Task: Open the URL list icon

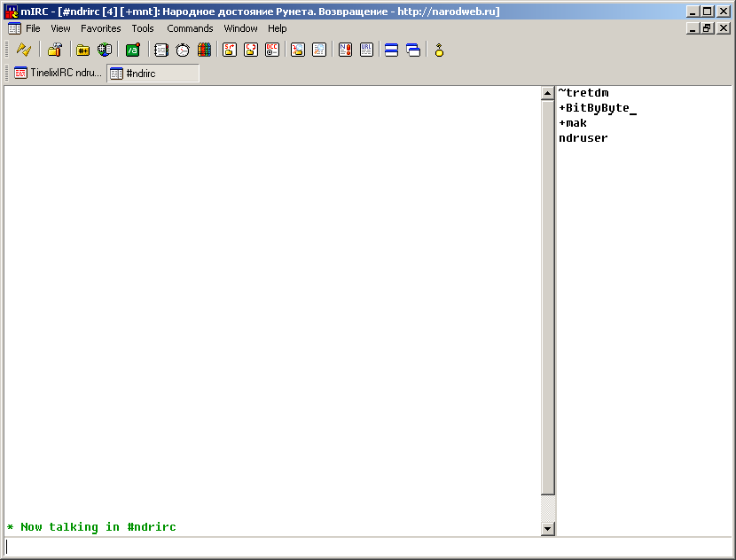Action: [366, 51]
